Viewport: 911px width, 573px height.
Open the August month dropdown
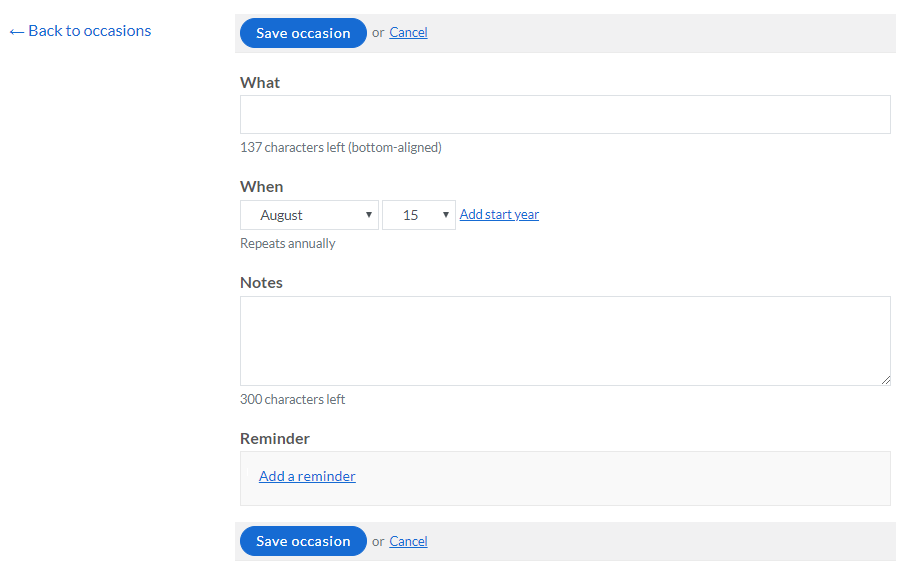point(309,215)
